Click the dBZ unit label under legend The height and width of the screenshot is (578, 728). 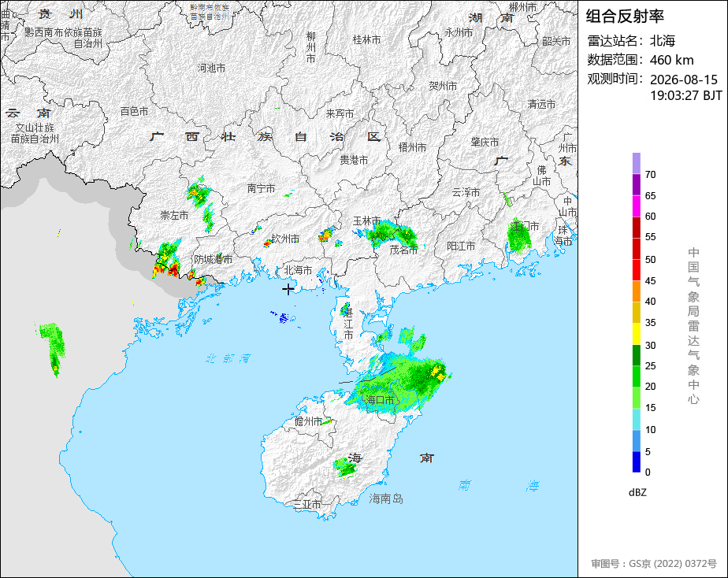[x=637, y=492]
